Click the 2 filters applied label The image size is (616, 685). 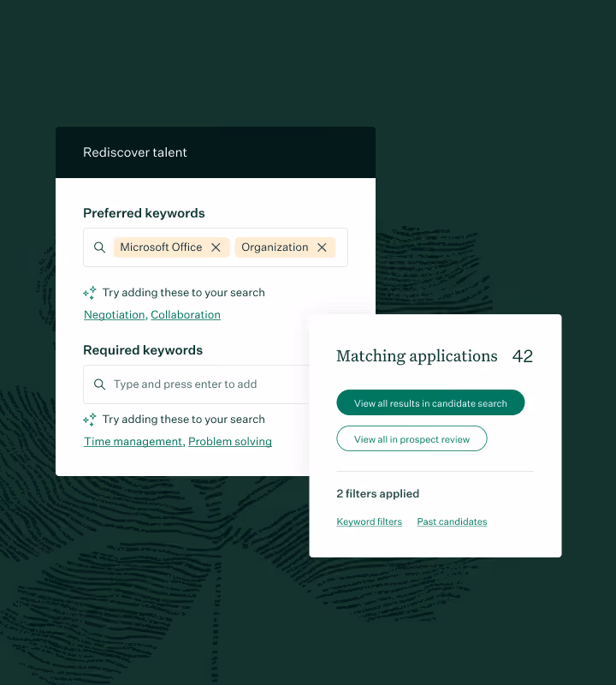coord(377,494)
